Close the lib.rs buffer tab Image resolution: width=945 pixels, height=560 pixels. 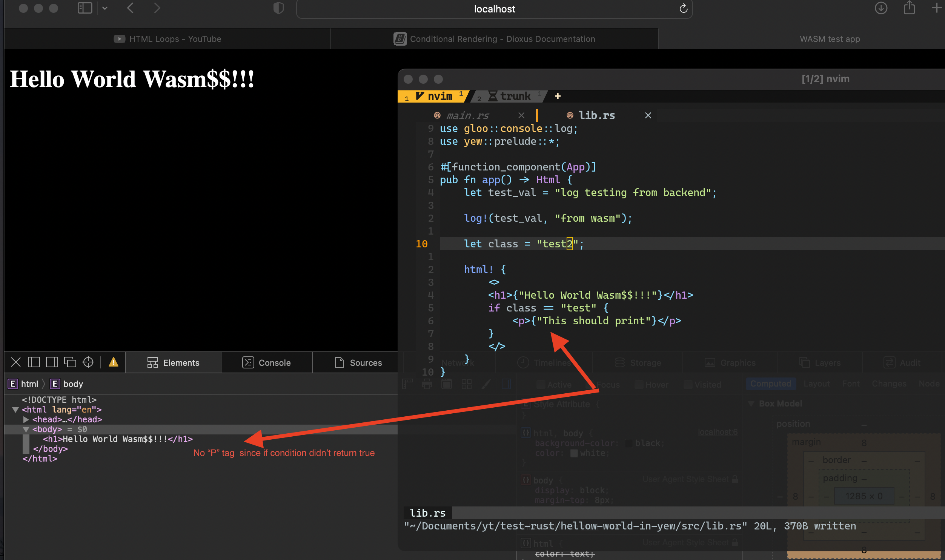(x=648, y=115)
